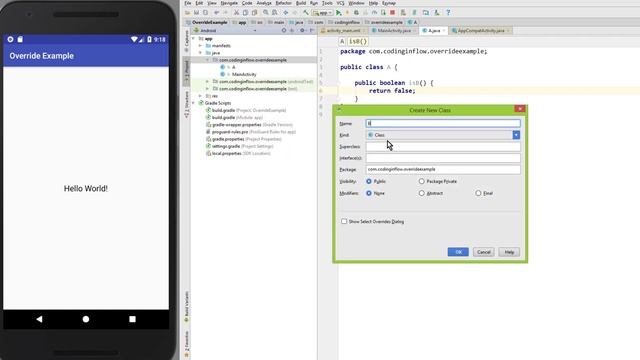Switch to the MainActivity.java tab
The image size is (640, 360).
click(x=394, y=31)
